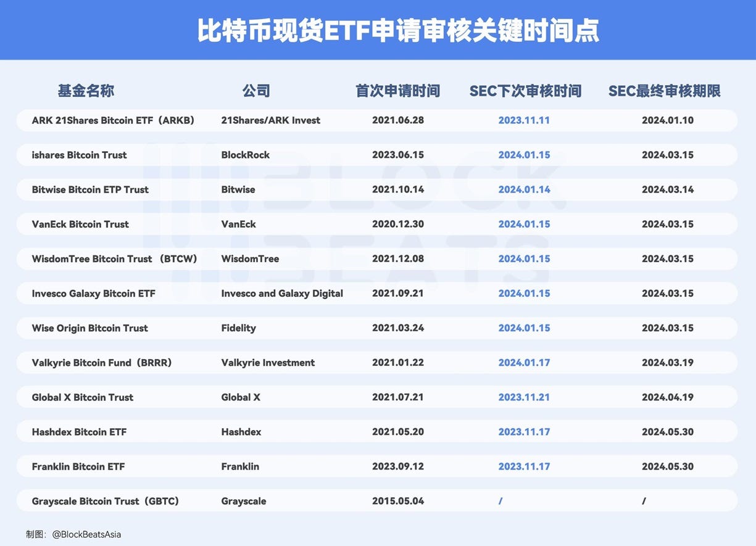
Task: Click the 2024.04.19 final deadline
Action: click(x=668, y=397)
